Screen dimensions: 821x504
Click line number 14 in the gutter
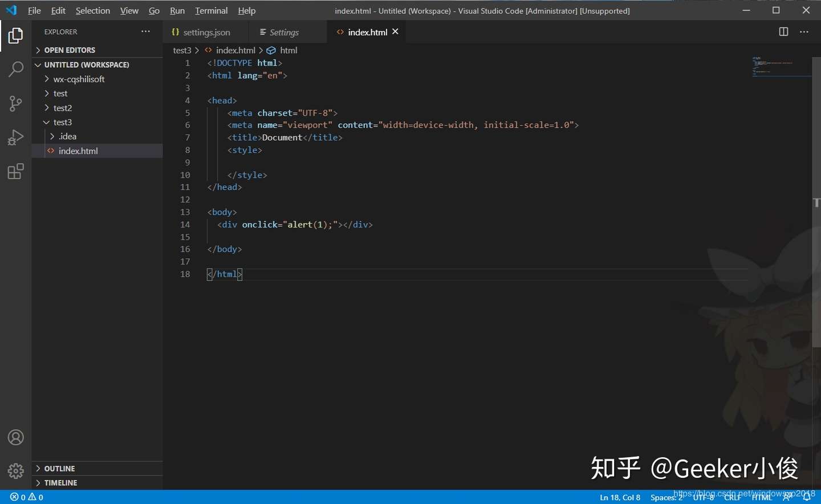point(185,225)
